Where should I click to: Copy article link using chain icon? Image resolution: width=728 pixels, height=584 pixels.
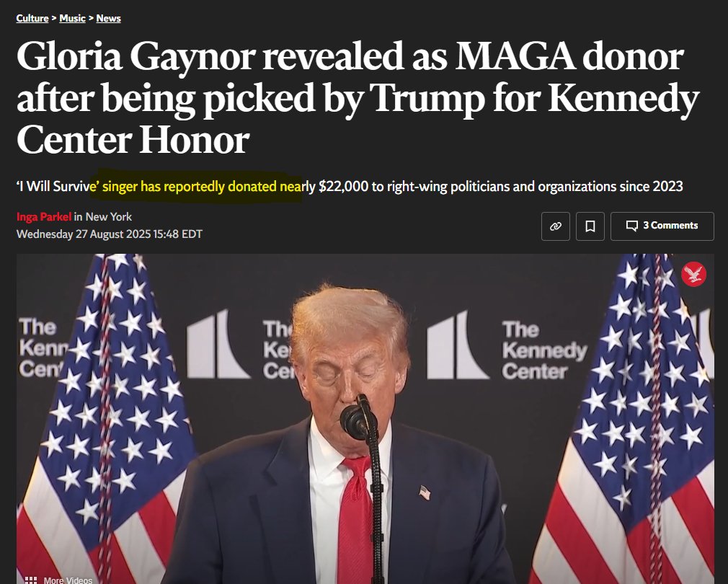pos(555,226)
